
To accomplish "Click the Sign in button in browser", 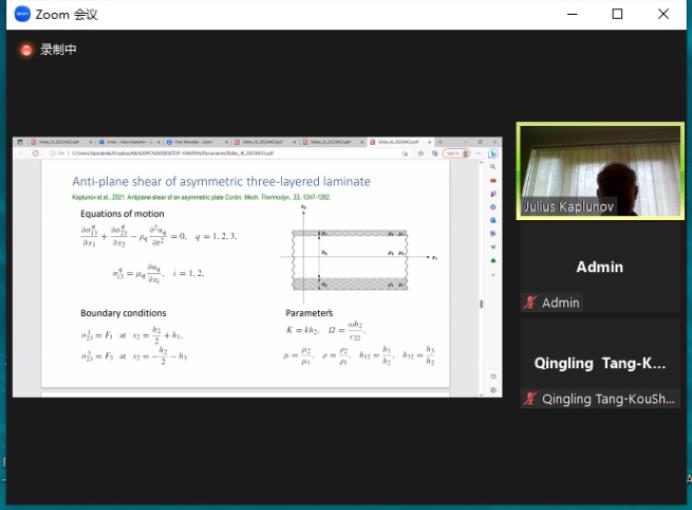I will pyautogui.click(x=453, y=153).
